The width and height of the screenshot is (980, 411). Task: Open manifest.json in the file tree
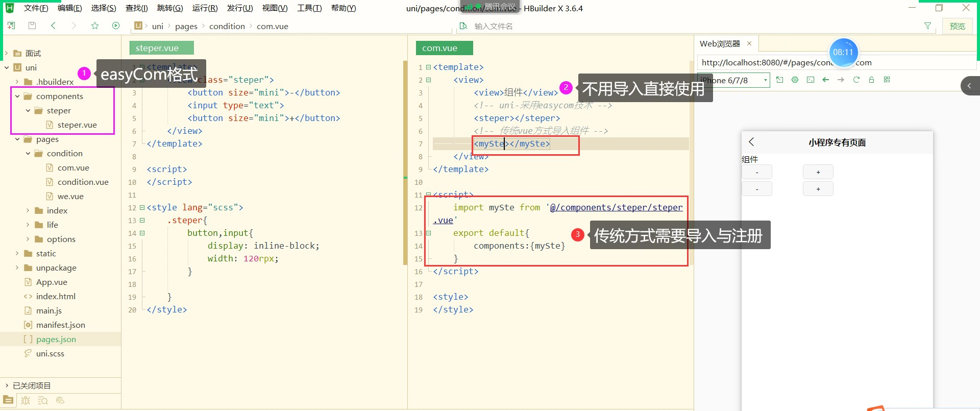tap(60, 325)
